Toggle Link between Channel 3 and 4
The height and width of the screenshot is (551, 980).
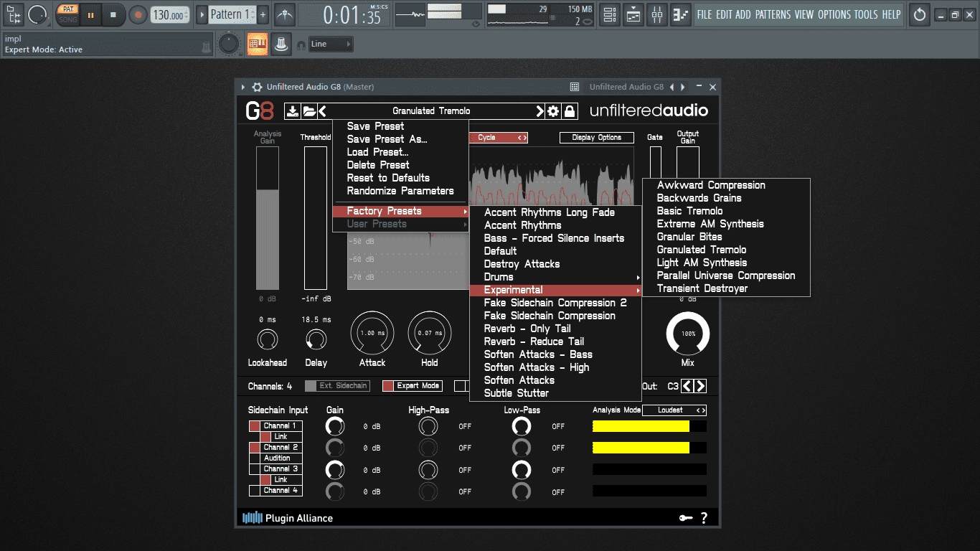point(265,479)
